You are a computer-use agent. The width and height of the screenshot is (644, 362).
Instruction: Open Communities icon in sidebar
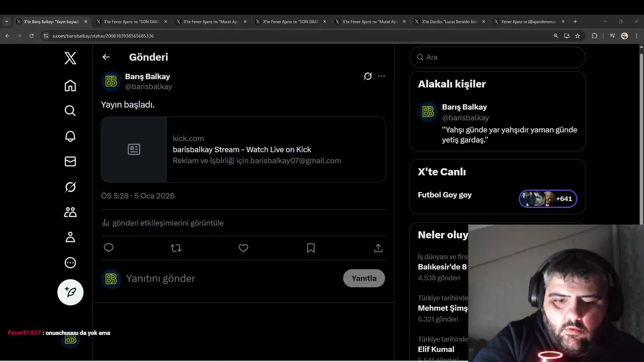tap(70, 212)
